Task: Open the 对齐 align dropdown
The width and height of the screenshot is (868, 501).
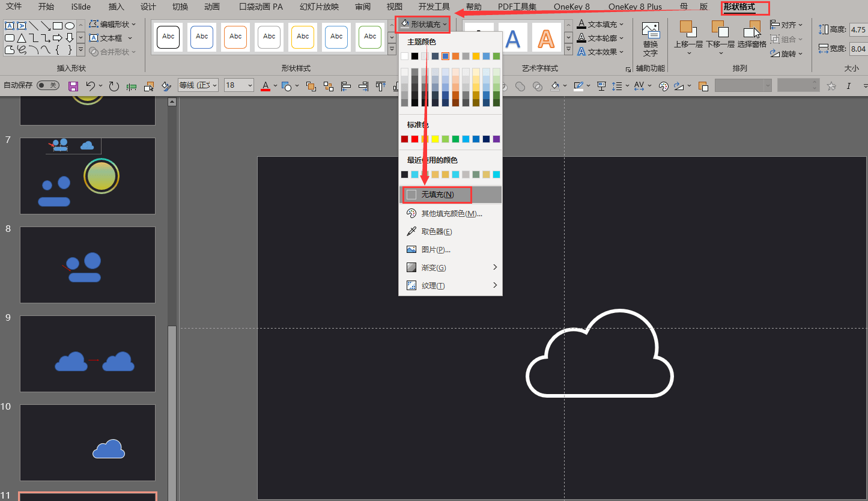Action: pos(787,25)
